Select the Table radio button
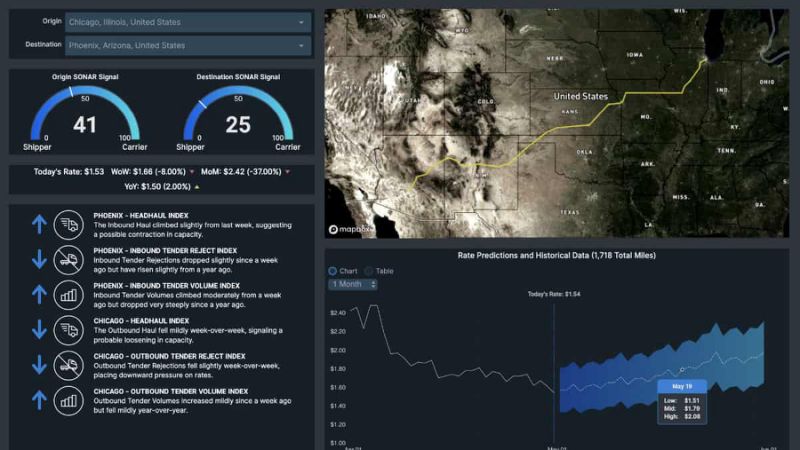The image size is (800, 450). click(x=368, y=271)
